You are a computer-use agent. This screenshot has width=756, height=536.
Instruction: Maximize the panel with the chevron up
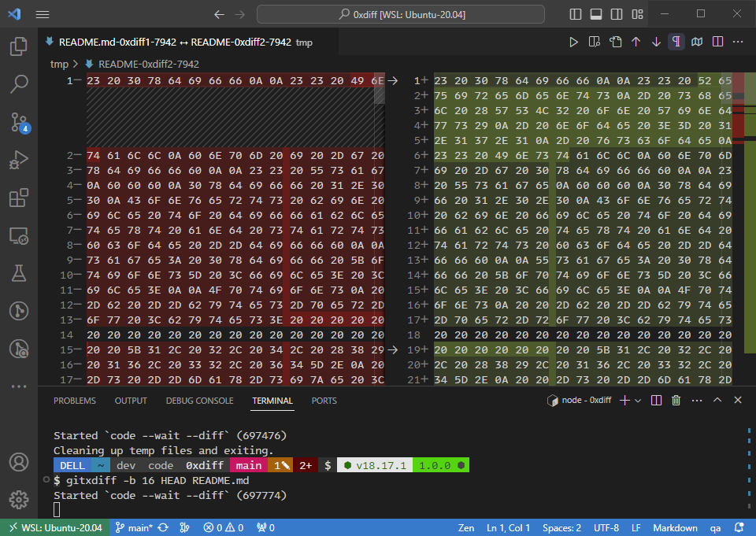(x=717, y=400)
